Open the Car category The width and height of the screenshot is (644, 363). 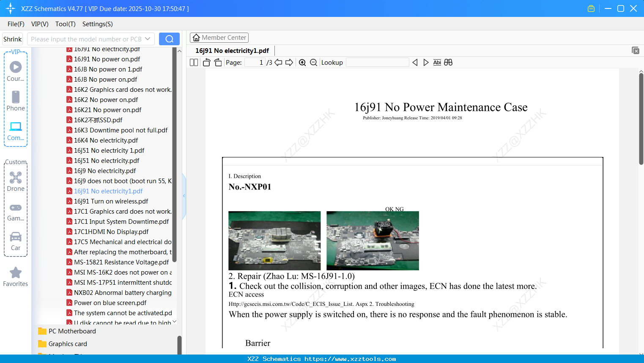16,241
